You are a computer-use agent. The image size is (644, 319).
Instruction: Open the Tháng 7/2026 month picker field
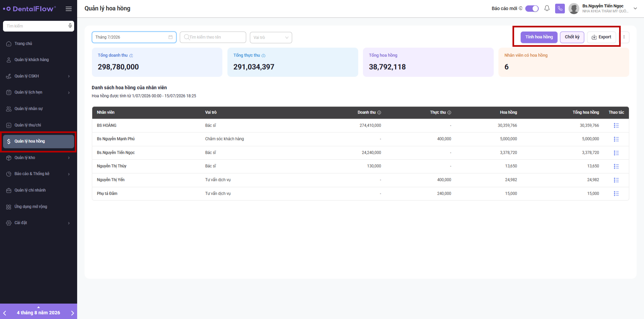(x=134, y=37)
